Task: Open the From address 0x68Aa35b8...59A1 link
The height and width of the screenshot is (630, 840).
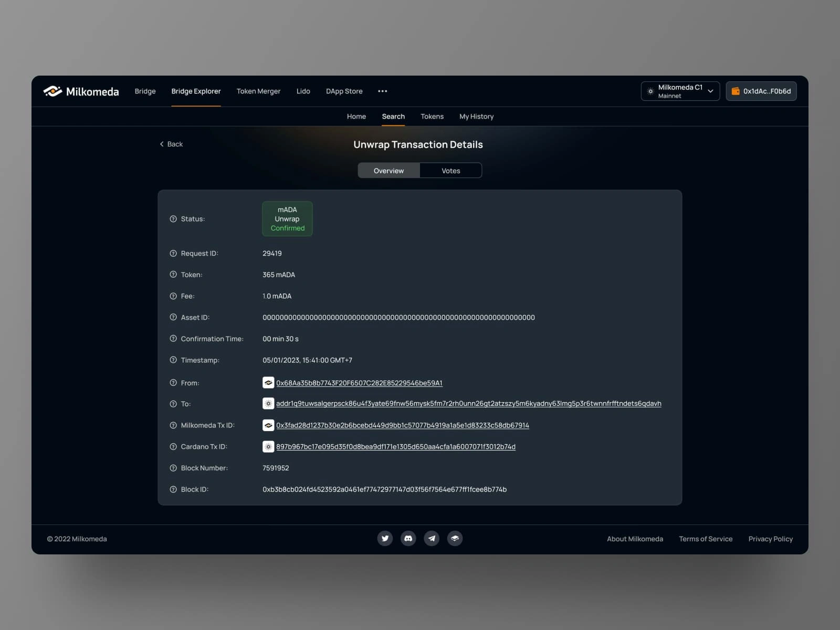Action: (x=360, y=383)
